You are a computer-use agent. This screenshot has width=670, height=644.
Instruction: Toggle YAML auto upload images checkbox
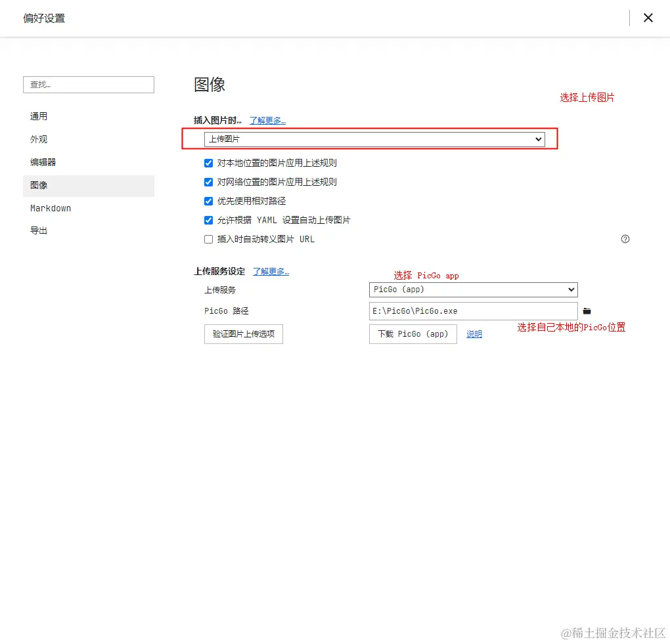[x=208, y=221]
